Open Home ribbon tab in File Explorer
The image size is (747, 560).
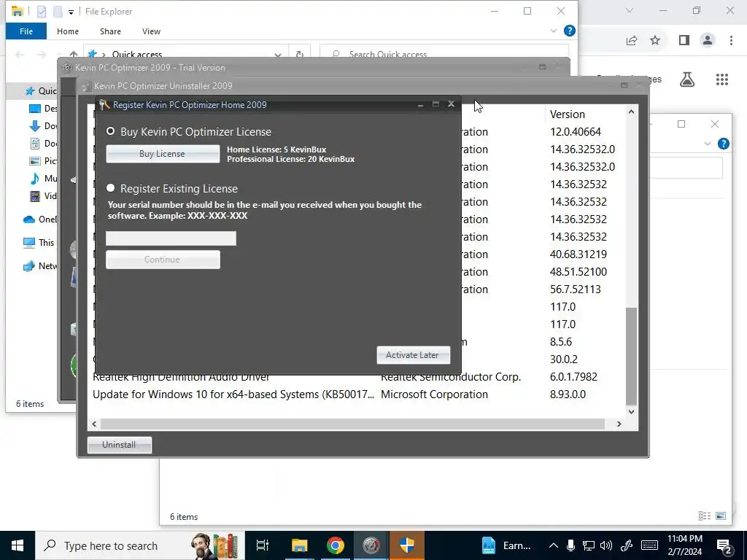point(68,31)
